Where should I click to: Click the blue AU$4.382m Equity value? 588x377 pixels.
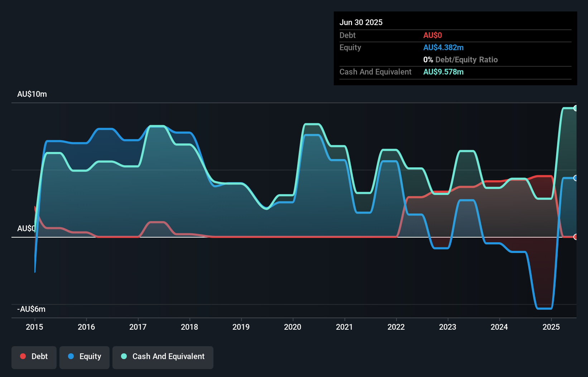[443, 47]
